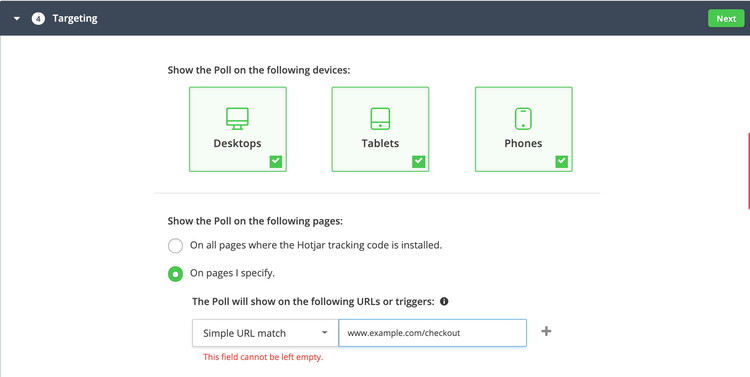The width and height of the screenshot is (750, 377).
Task: Click the 'On pages I specify.' label text
Action: [232, 273]
